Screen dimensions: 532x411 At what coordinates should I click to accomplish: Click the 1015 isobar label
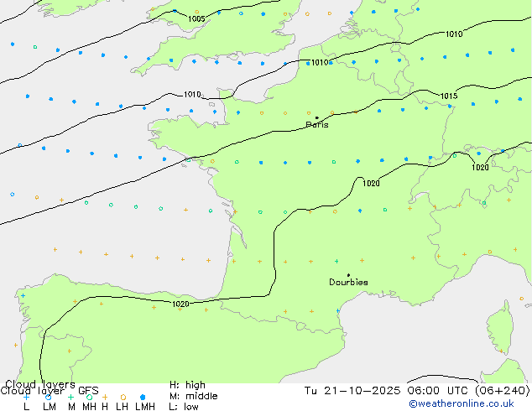449,96
